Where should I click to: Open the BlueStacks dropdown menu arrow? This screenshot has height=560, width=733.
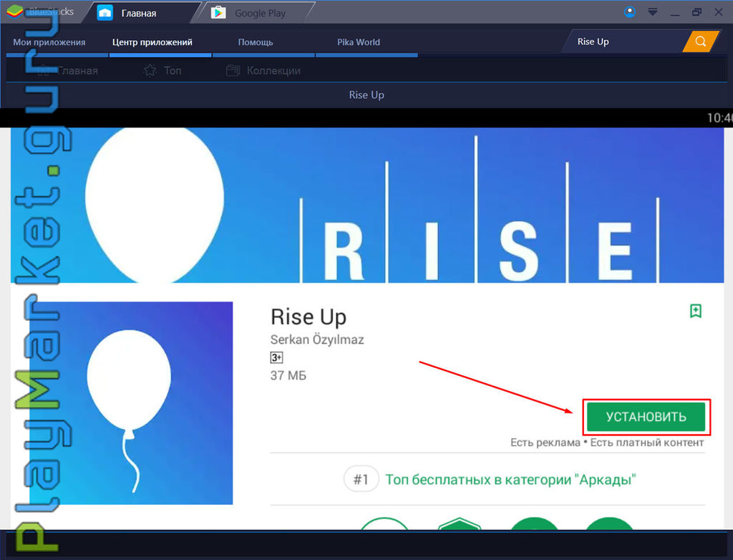[x=653, y=12]
